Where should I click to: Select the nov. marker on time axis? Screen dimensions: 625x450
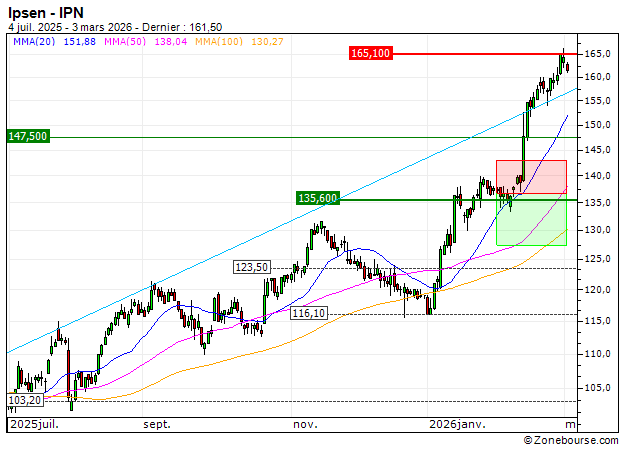pyautogui.click(x=305, y=424)
